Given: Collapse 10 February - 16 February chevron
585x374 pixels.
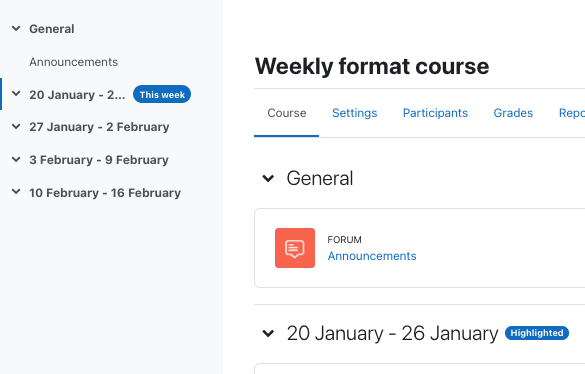Looking at the screenshot, I should click(16, 192).
